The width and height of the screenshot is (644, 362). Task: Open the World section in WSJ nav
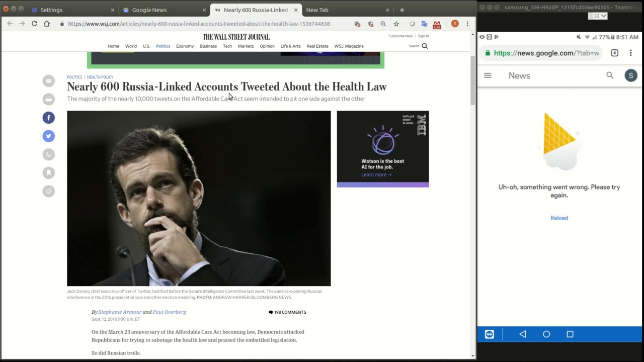[x=131, y=46]
